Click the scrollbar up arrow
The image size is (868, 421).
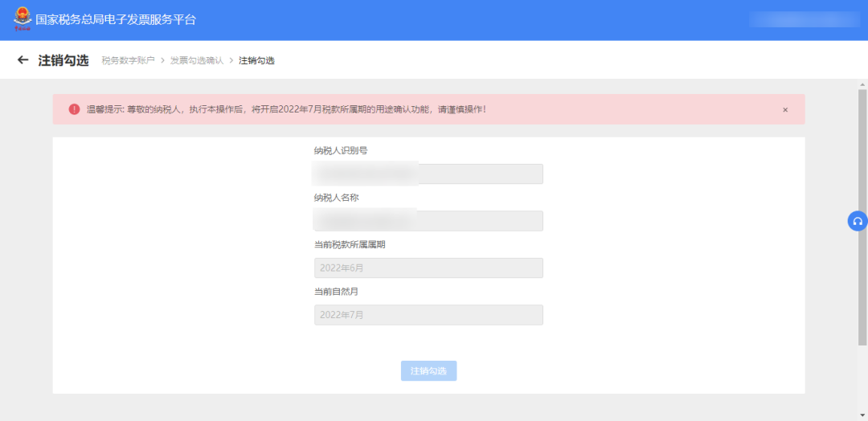coord(862,84)
